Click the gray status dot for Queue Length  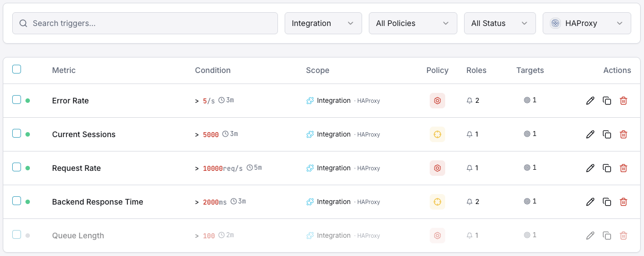click(x=28, y=236)
